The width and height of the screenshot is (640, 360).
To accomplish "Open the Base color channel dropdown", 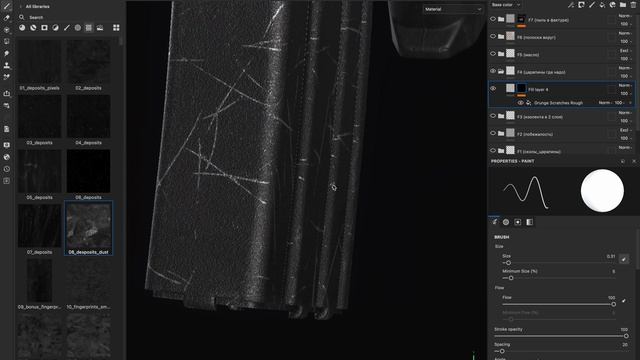I will (506, 5).
